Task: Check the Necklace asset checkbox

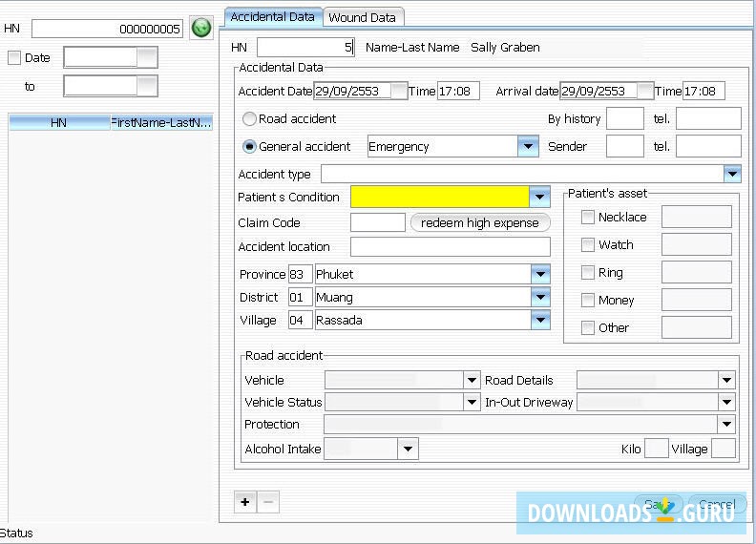Action: pos(587,217)
